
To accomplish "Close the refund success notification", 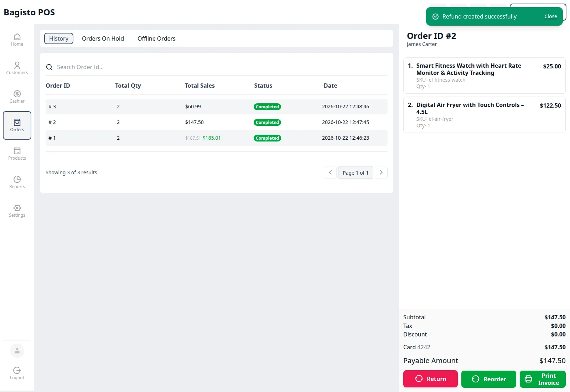I will coord(550,16).
